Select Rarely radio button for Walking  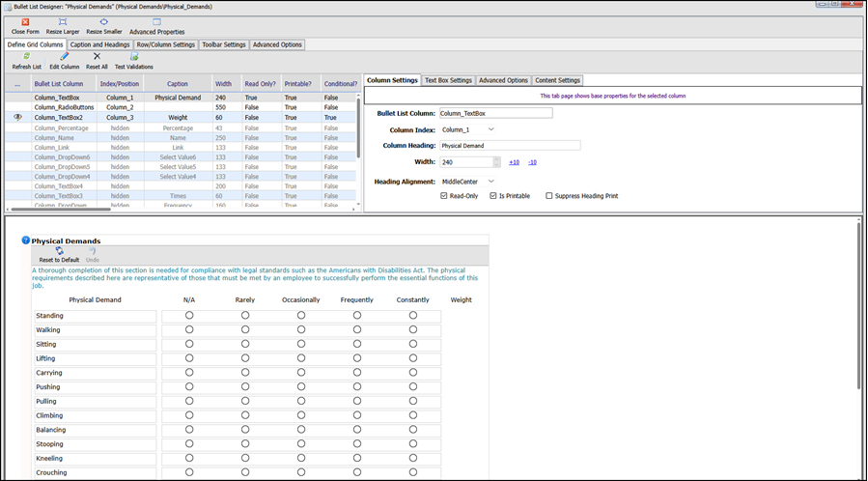point(245,330)
